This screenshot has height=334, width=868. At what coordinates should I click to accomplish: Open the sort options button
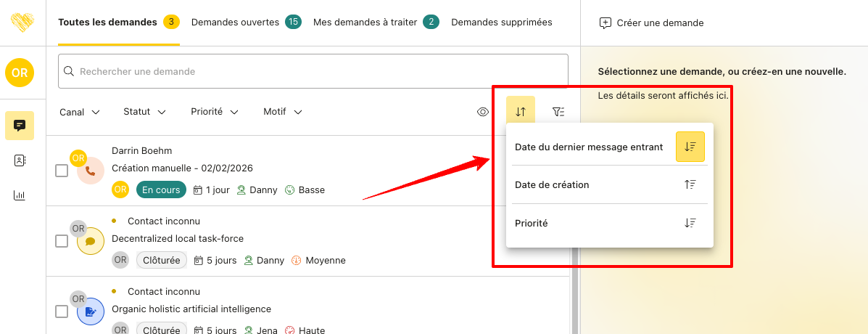point(520,112)
